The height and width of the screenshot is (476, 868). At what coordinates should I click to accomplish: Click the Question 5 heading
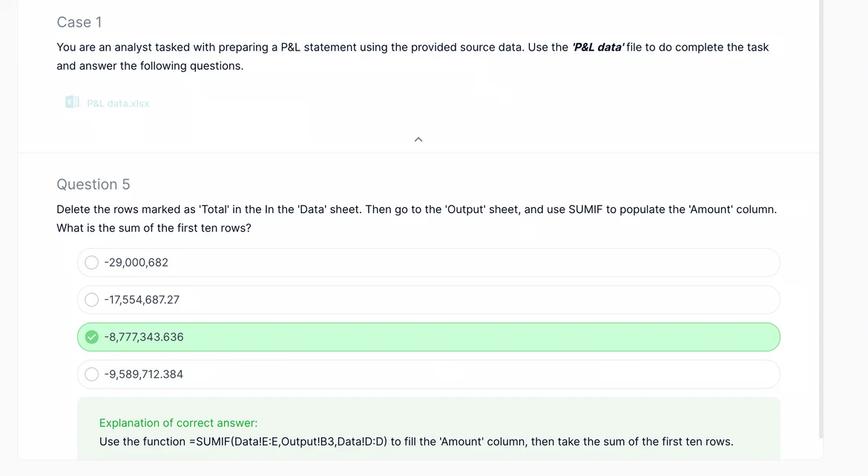click(93, 184)
